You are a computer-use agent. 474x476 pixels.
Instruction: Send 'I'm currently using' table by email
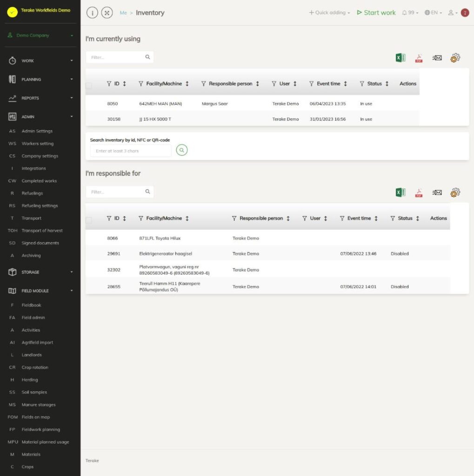437,58
